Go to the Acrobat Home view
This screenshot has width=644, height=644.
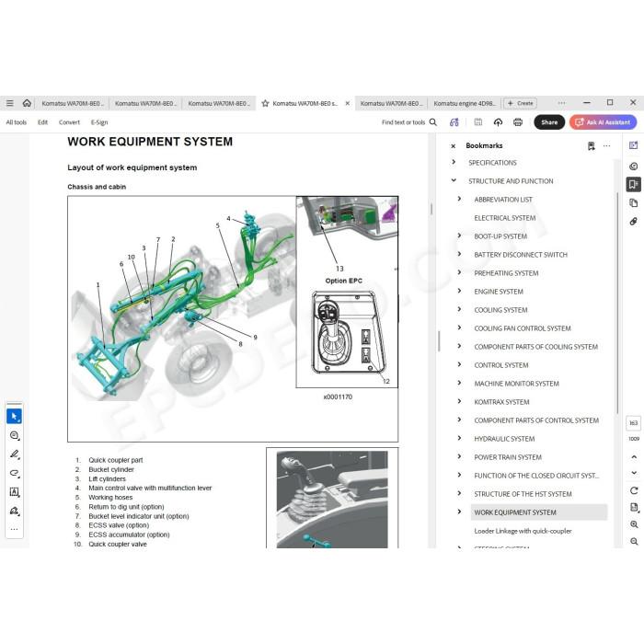tap(27, 103)
